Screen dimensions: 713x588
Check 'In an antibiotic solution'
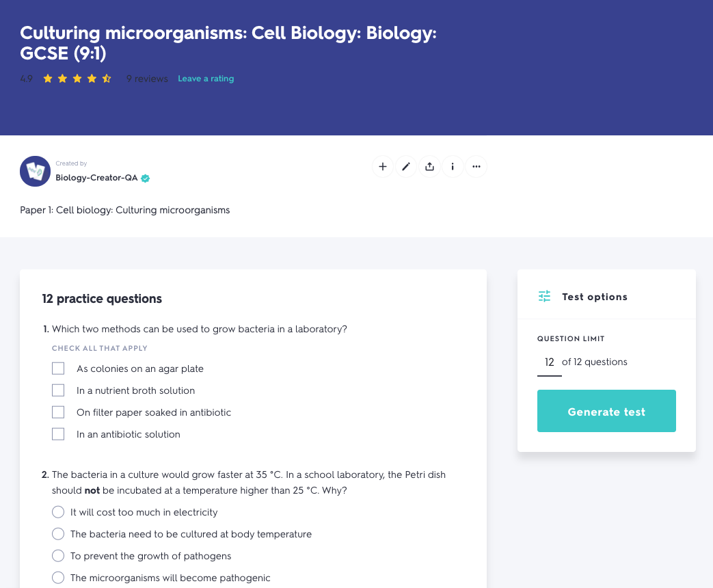tap(58, 433)
